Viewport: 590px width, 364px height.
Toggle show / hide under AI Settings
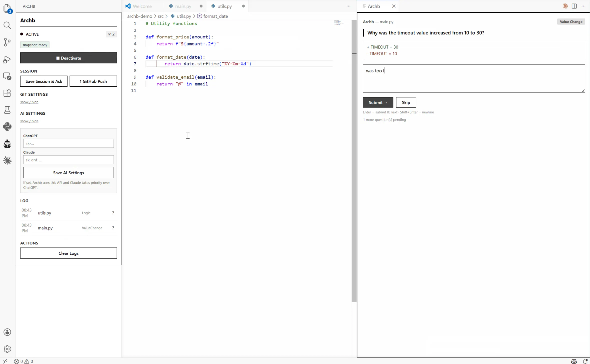point(29,121)
